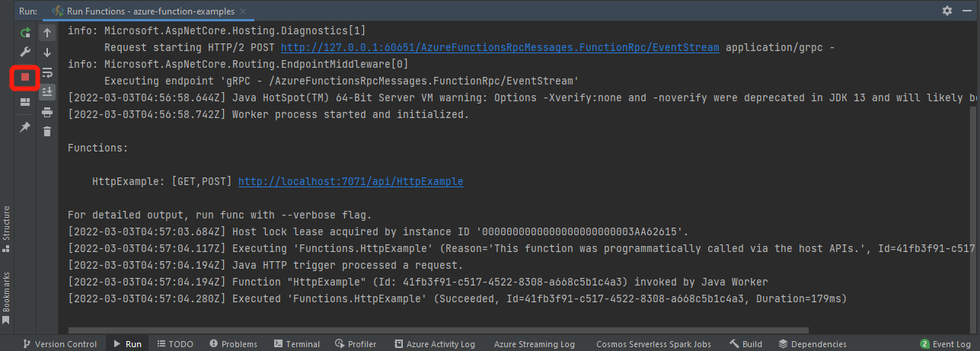This screenshot has height=351, width=980.
Task: Open the localhost HttpExample URL link
Action: tap(350, 182)
